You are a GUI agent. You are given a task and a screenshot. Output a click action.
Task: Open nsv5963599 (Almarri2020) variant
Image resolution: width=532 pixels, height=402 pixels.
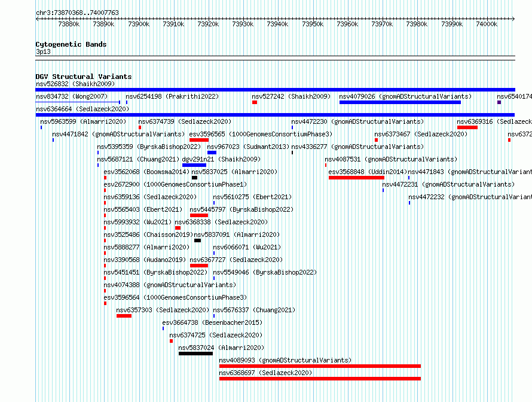pyautogui.click(x=83, y=121)
